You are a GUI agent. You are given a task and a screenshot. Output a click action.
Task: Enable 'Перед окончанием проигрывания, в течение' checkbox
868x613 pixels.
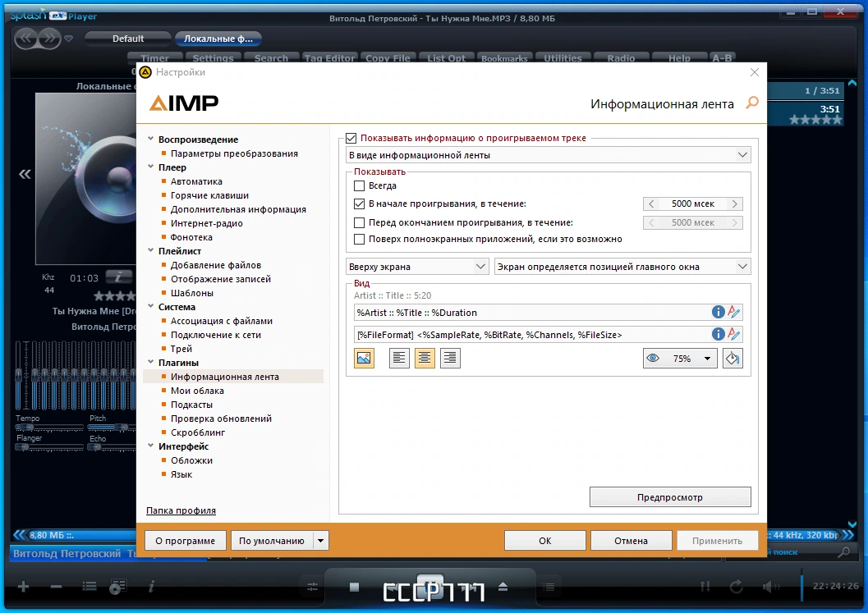point(359,222)
